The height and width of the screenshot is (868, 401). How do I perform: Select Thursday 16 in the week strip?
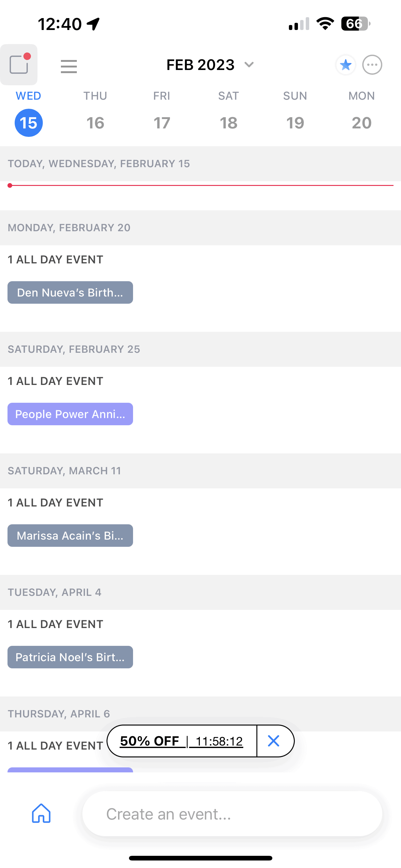point(95,123)
